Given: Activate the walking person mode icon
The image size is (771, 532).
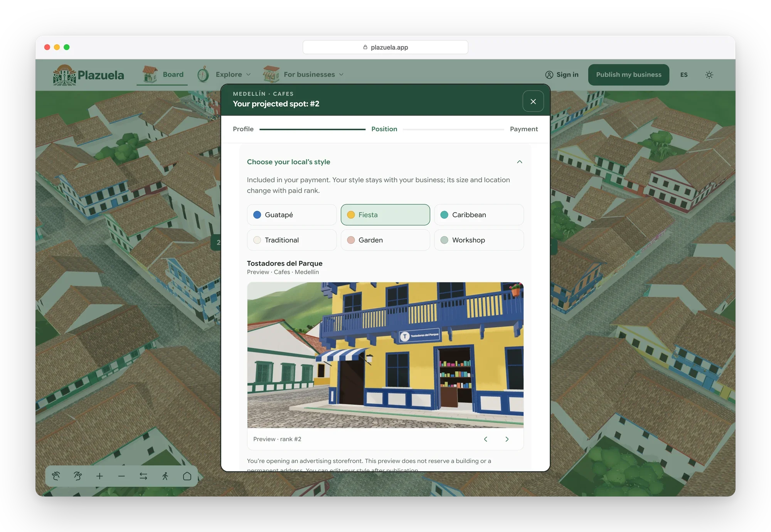Looking at the screenshot, I should (x=165, y=476).
